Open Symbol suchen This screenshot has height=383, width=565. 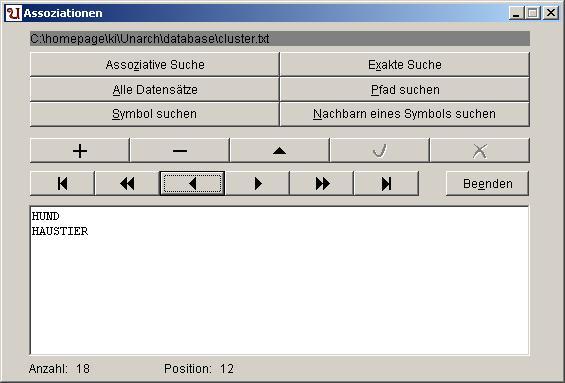click(x=155, y=114)
